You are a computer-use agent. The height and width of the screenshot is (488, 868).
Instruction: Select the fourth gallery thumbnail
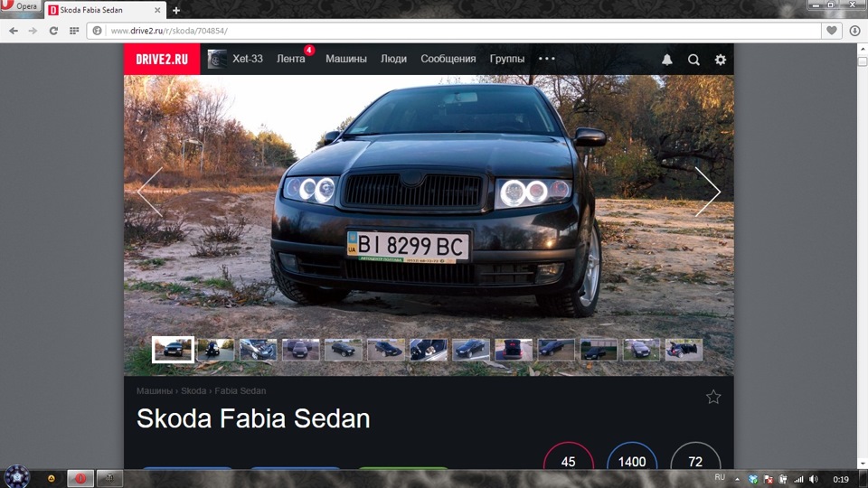pos(300,350)
